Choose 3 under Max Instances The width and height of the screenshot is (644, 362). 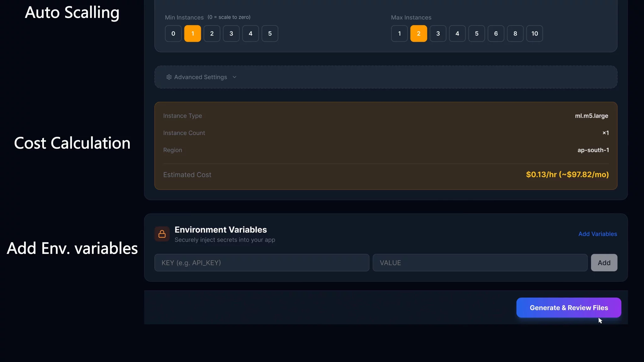(438, 33)
